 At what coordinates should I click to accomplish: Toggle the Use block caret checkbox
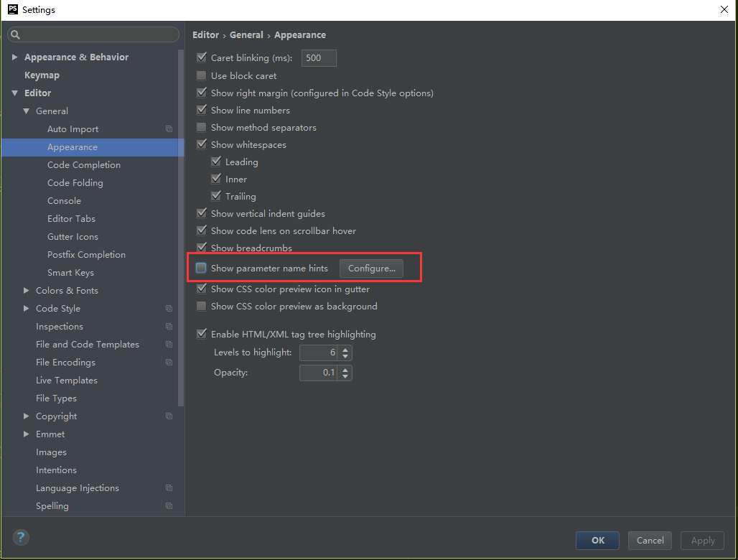coord(202,76)
